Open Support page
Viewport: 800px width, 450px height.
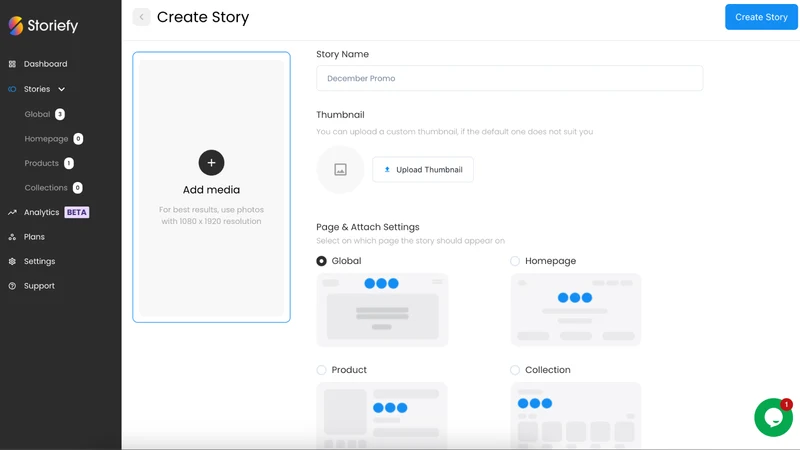(39, 286)
